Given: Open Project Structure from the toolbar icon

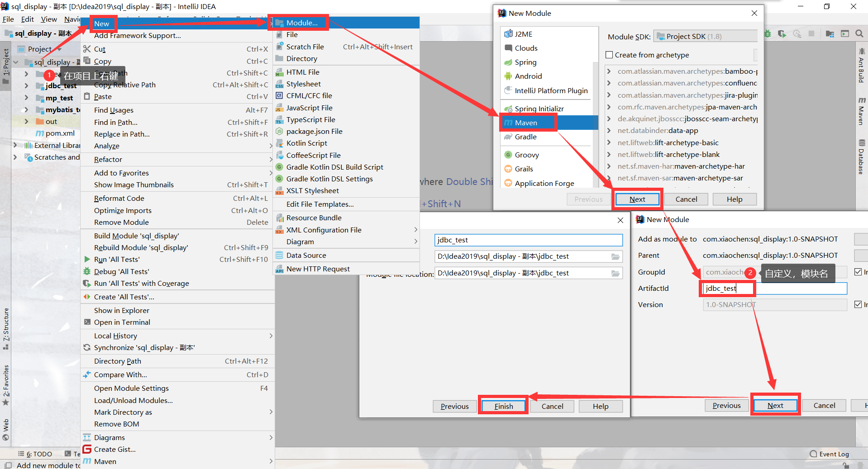Looking at the screenshot, I should point(830,34).
